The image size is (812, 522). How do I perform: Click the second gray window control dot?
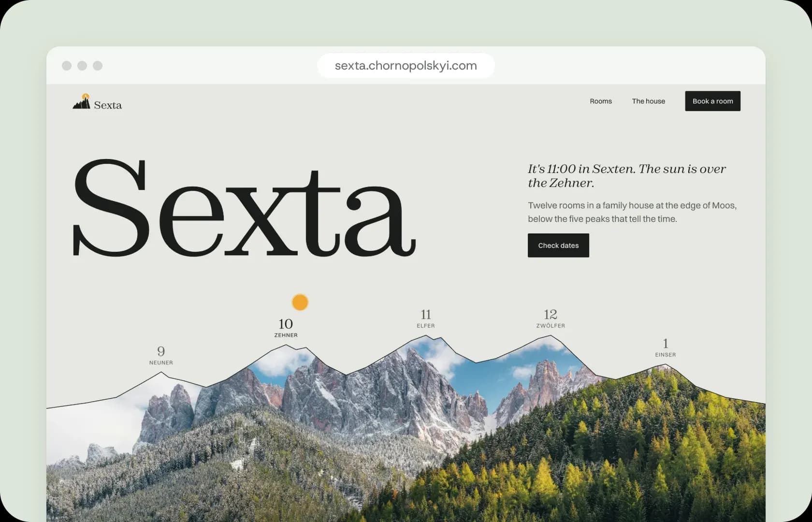[82, 66]
